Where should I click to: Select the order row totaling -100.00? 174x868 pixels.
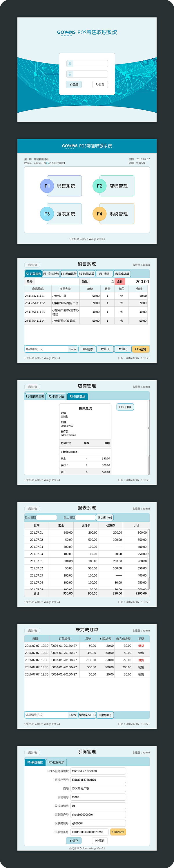[x=87, y=660]
